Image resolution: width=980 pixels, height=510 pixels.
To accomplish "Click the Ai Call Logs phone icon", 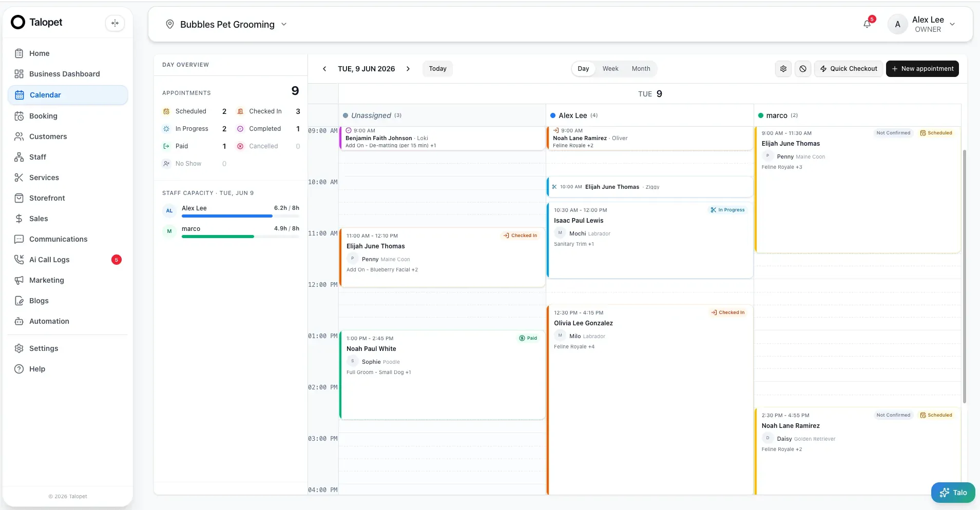I will (19, 260).
